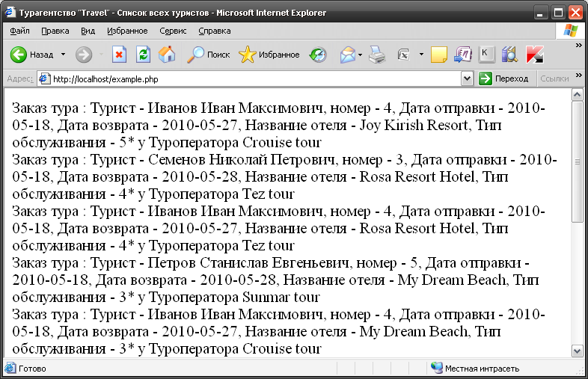Open the Поиск search pane
This screenshot has height=379, width=588.
tap(209, 55)
